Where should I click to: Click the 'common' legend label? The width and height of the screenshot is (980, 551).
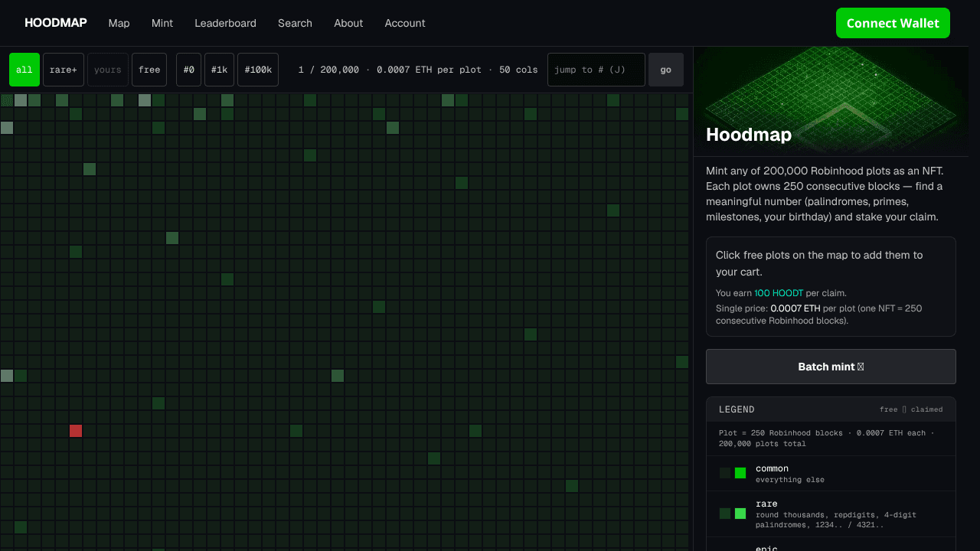772,468
